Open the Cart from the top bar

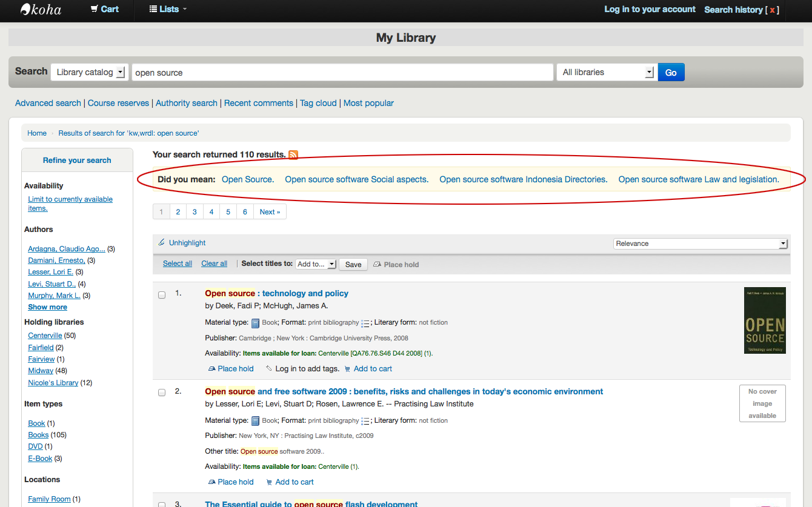coord(104,9)
